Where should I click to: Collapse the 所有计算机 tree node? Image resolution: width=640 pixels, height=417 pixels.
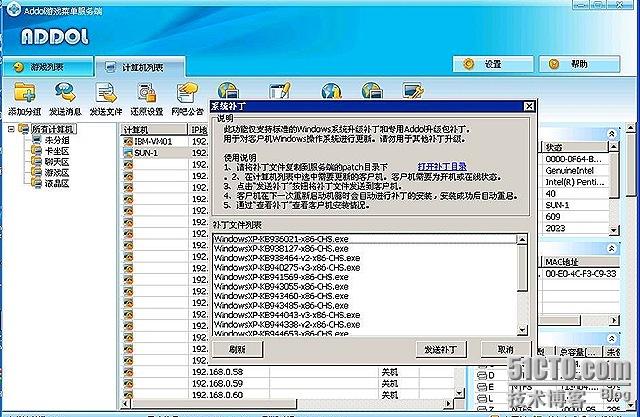(x=11, y=129)
